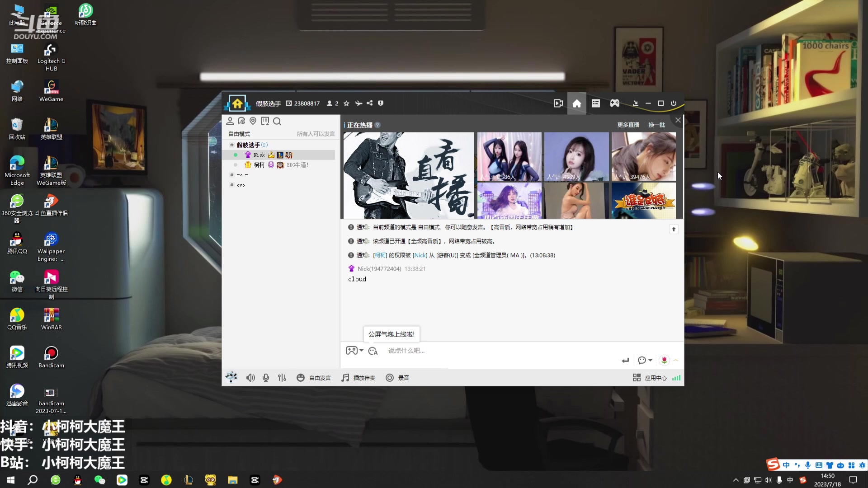Expand the gift panel up-chevron
This screenshot has height=488, width=868.
click(676, 360)
